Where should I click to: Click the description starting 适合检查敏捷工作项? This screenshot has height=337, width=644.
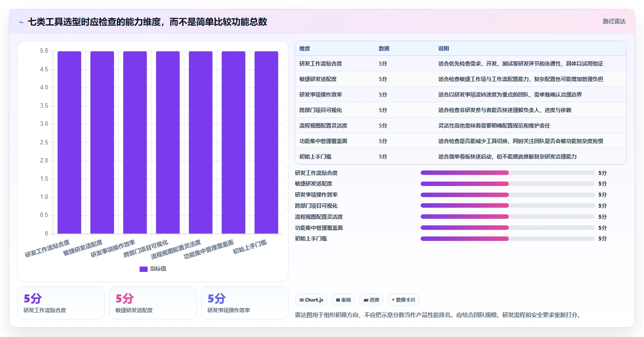pyautogui.click(x=521, y=79)
